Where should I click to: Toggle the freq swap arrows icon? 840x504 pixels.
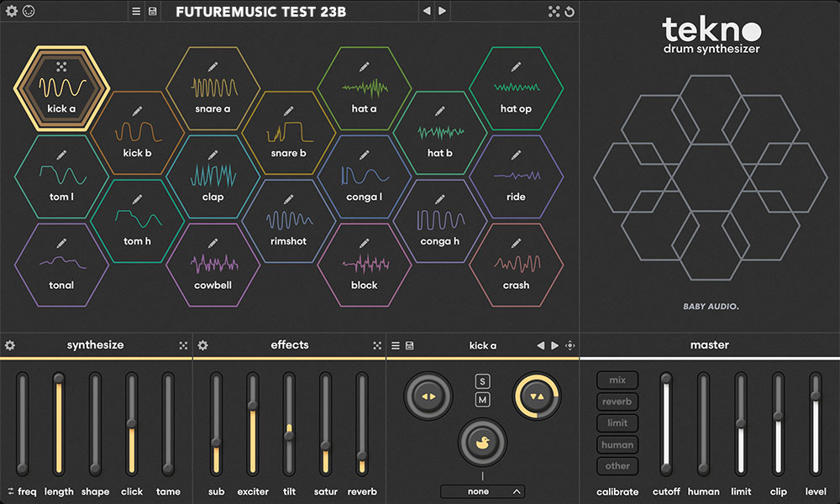tap(11, 491)
